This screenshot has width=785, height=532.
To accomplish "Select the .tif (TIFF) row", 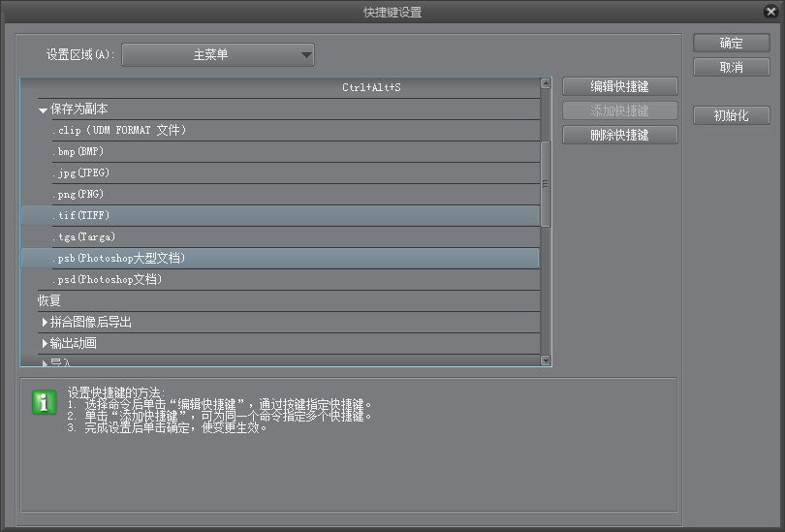I will [81, 215].
